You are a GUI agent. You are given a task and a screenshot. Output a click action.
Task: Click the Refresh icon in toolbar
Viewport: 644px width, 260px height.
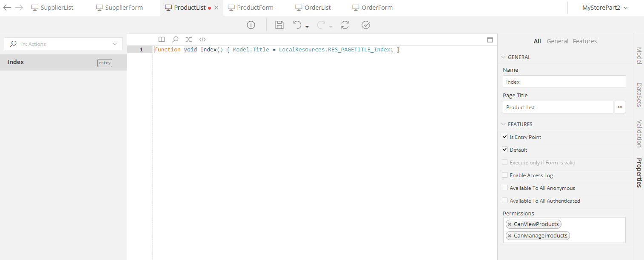(x=345, y=25)
